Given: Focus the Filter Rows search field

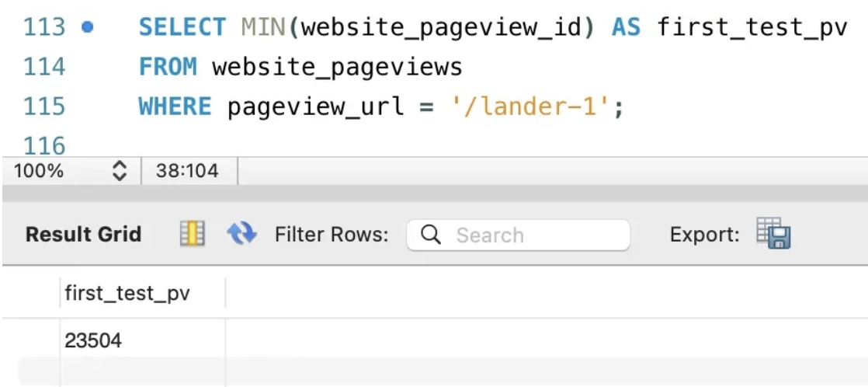Looking at the screenshot, I should coord(536,235).
